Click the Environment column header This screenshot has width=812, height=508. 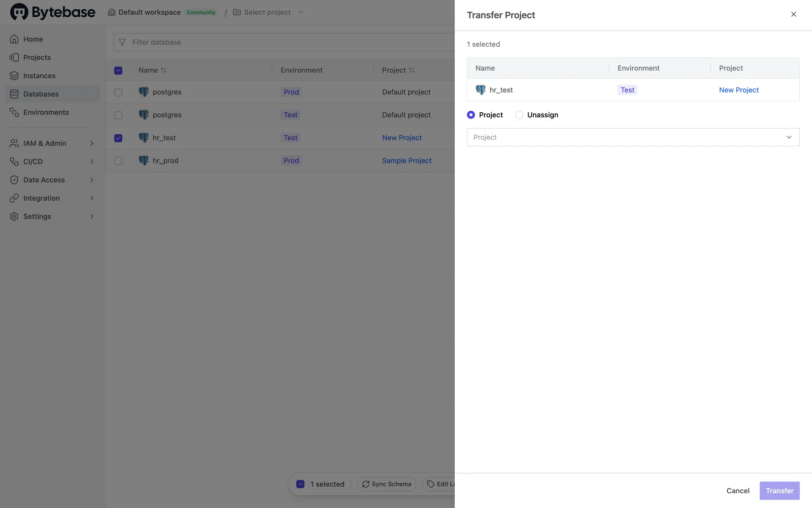(301, 70)
